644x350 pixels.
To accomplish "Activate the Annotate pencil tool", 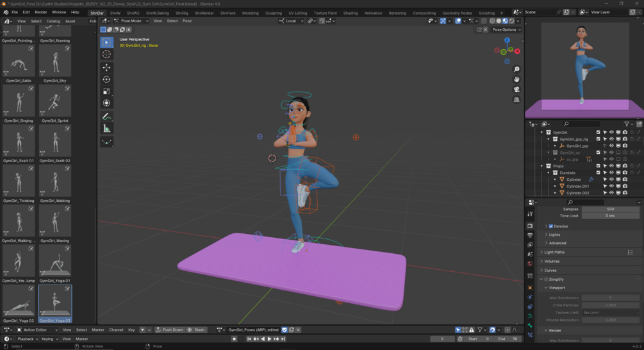I will 106,117.
